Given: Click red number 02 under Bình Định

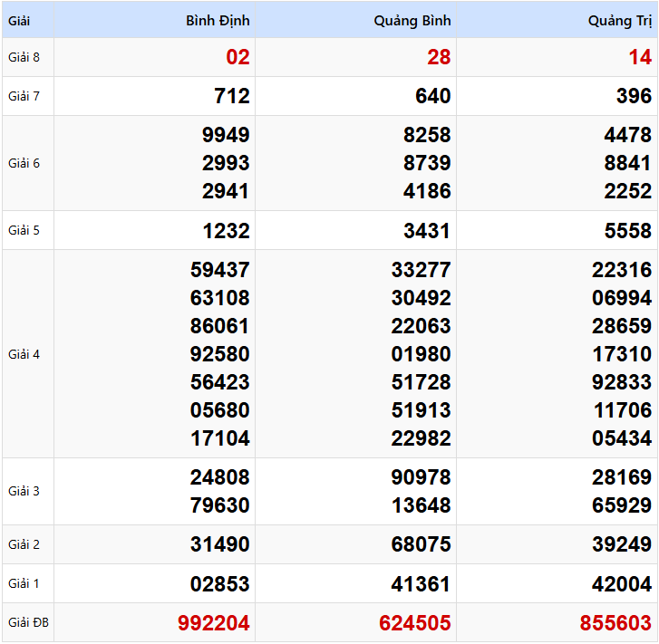Looking at the screenshot, I should [x=237, y=57].
